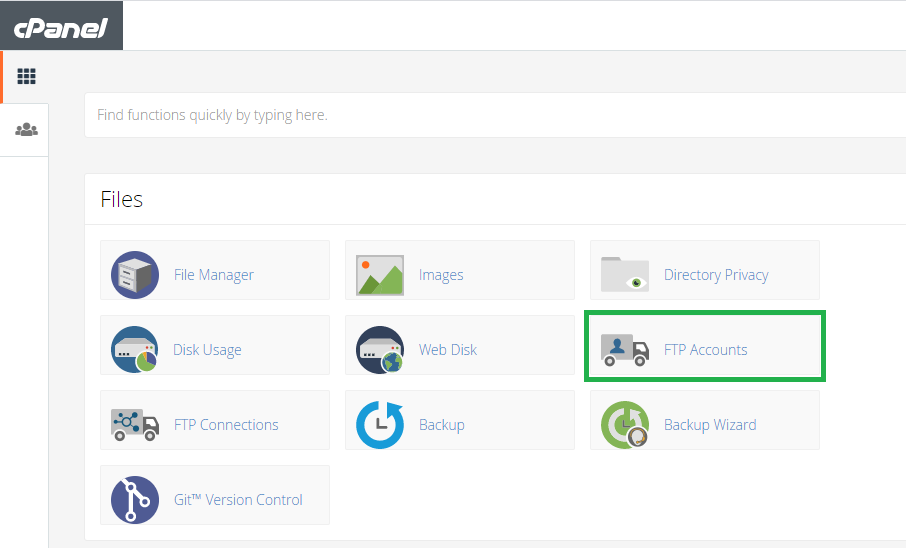Click the FTP Connections truck icon

click(135, 425)
